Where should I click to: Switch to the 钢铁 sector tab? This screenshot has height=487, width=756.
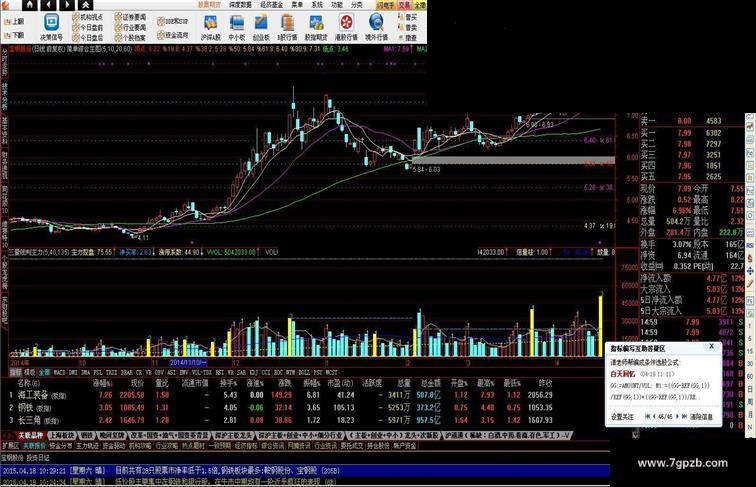pyautogui.click(x=86, y=435)
